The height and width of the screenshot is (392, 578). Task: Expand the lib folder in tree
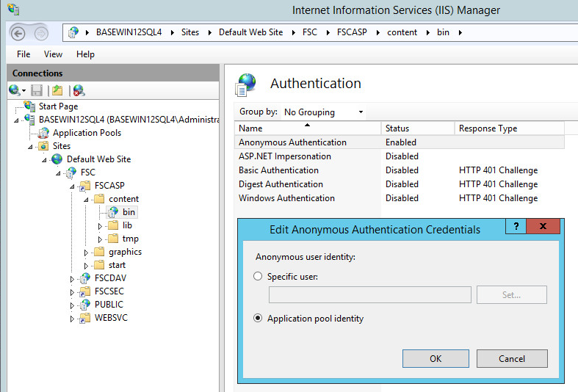(x=101, y=226)
